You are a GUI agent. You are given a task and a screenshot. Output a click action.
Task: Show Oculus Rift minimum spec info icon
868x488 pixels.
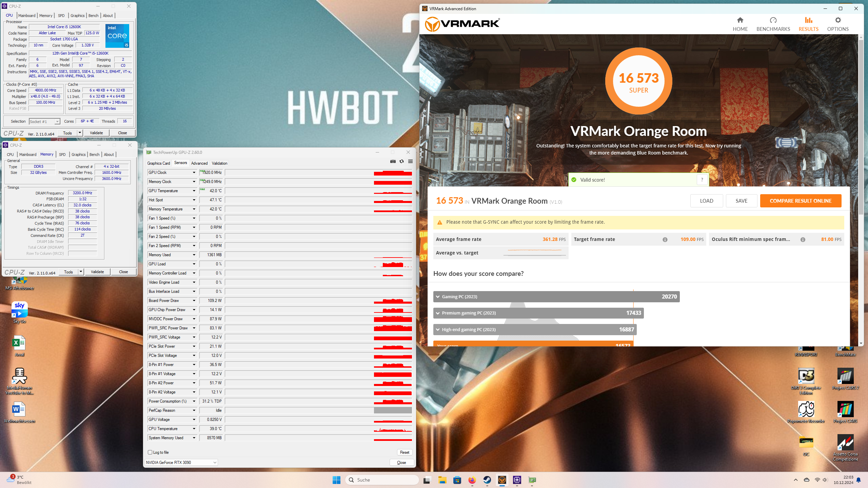pos(803,240)
